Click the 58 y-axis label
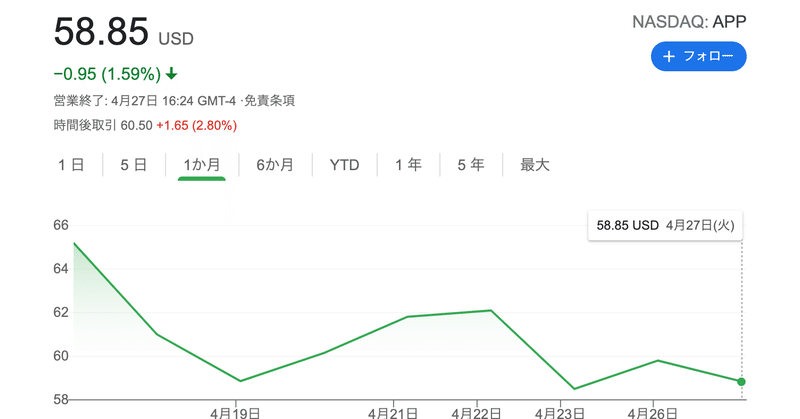 61,399
